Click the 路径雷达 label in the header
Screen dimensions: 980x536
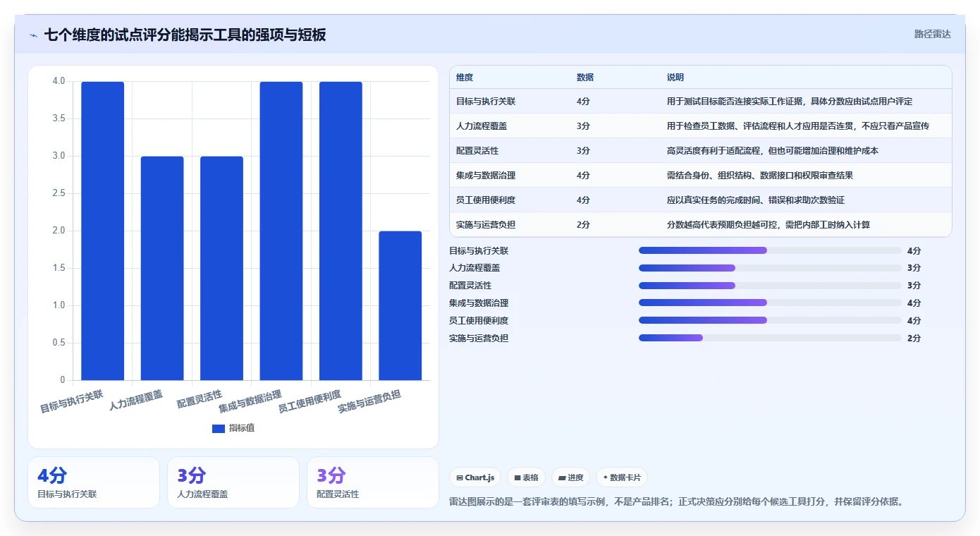point(932,34)
